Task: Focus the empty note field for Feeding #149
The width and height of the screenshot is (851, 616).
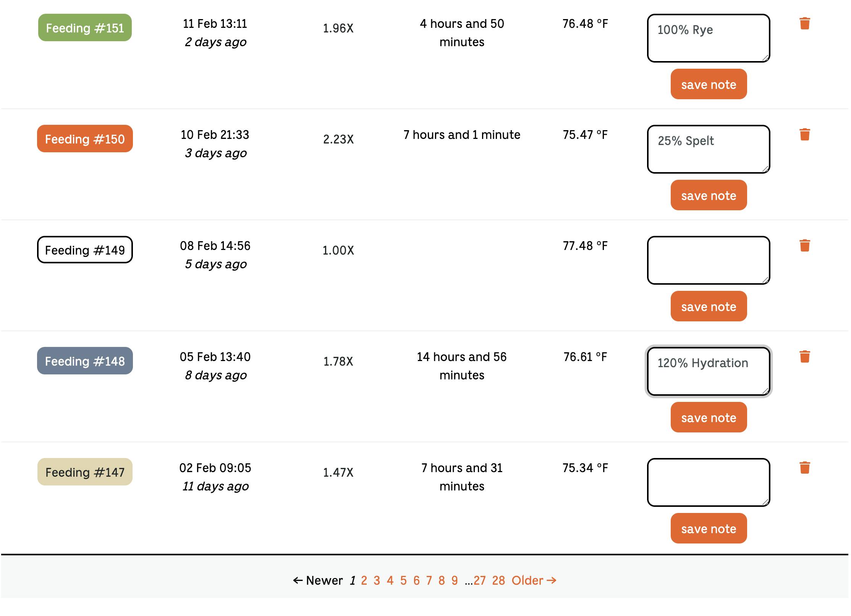Action: [x=709, y=260]
